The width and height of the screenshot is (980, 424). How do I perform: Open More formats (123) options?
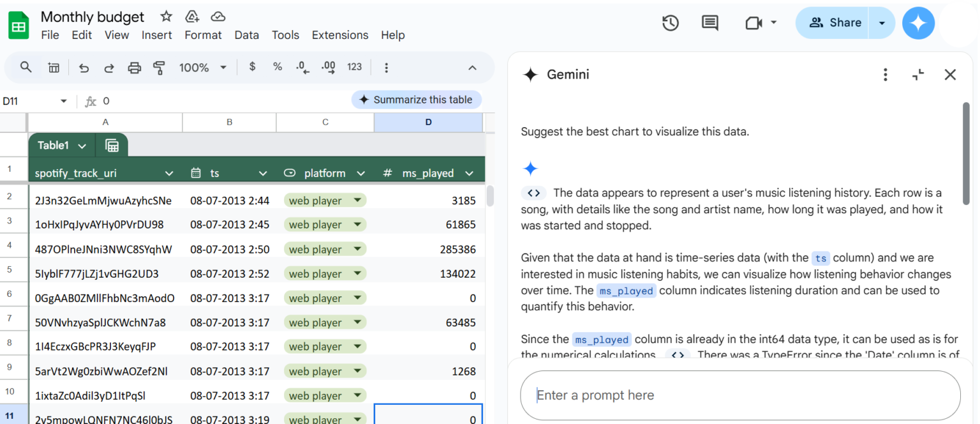pos(355,67)
